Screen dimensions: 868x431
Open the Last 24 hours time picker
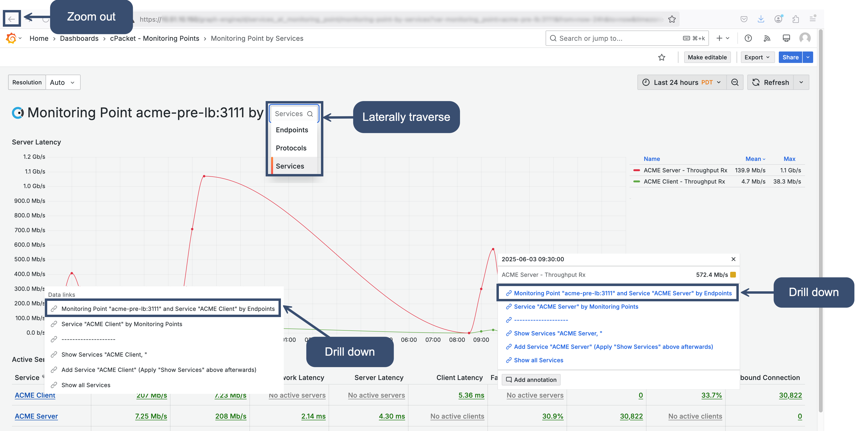tap(682, 82)
